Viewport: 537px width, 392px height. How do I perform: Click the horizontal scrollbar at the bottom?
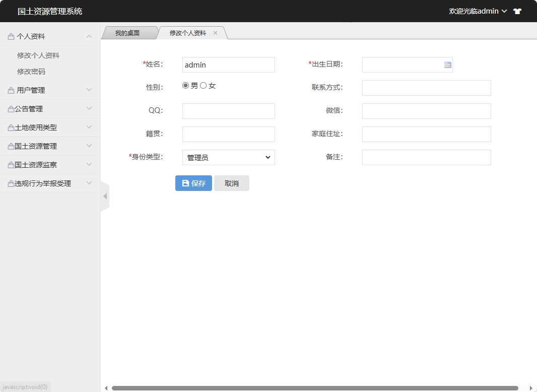(x=315, y=388)
